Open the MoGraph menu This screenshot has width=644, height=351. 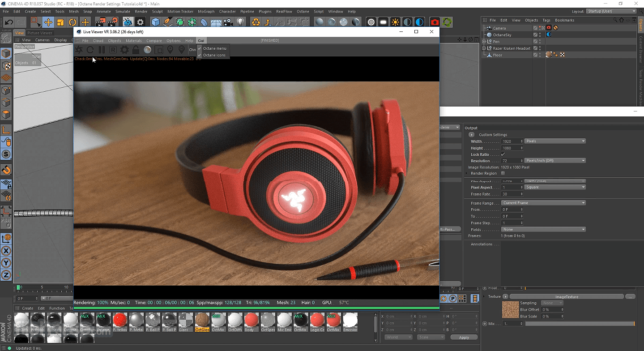tap(206, 12)
